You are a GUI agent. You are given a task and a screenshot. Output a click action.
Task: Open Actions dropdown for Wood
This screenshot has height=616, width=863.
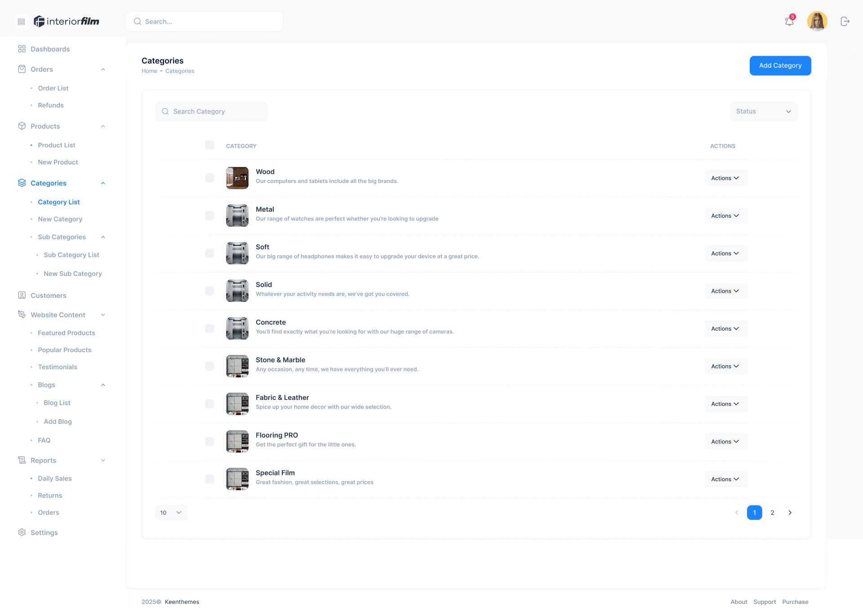click(x=725, y=178)
